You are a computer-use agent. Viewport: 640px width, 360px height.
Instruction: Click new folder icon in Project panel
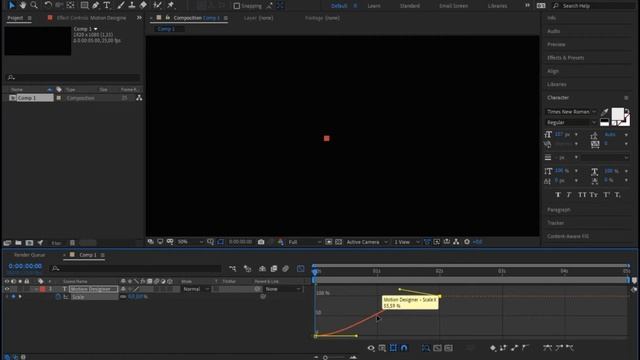tap(18, 243)
